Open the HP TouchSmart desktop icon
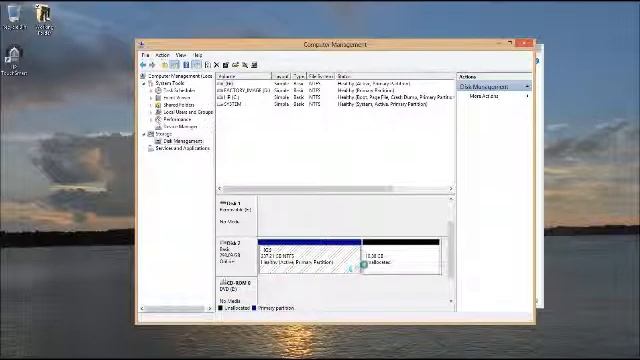640x360 pixels. [x=14, y=61]
